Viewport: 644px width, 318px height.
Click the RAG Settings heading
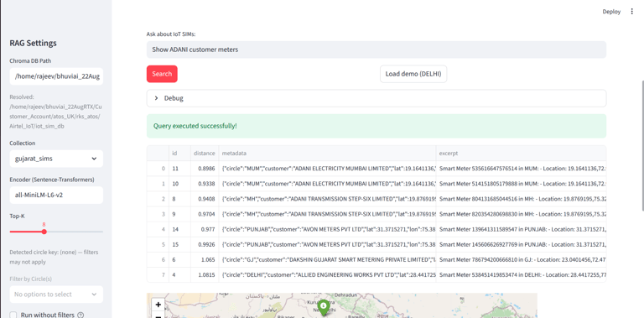coord(34,43)
